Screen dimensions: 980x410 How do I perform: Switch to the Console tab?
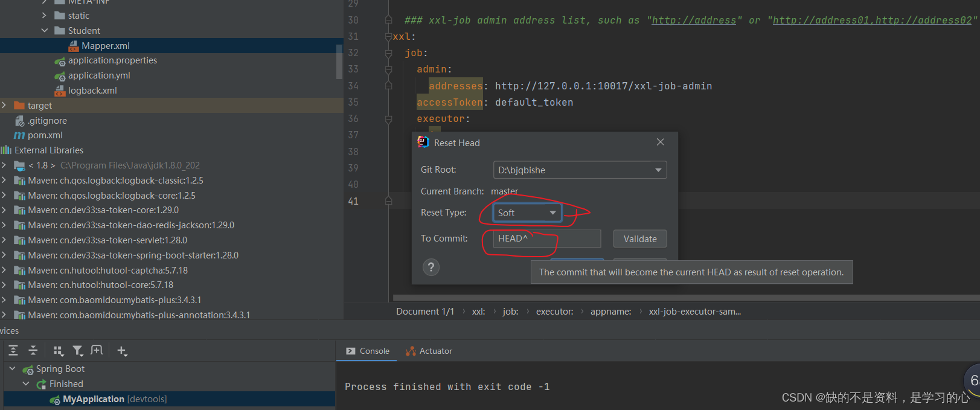[x=367, y=351]
